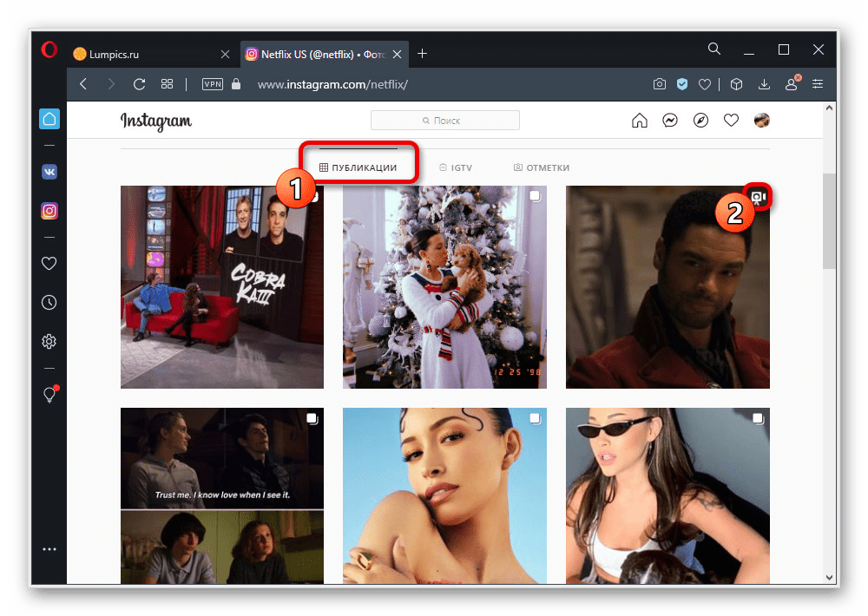Open the Opera account profile icon
The image size is (868, 616).
792,83
